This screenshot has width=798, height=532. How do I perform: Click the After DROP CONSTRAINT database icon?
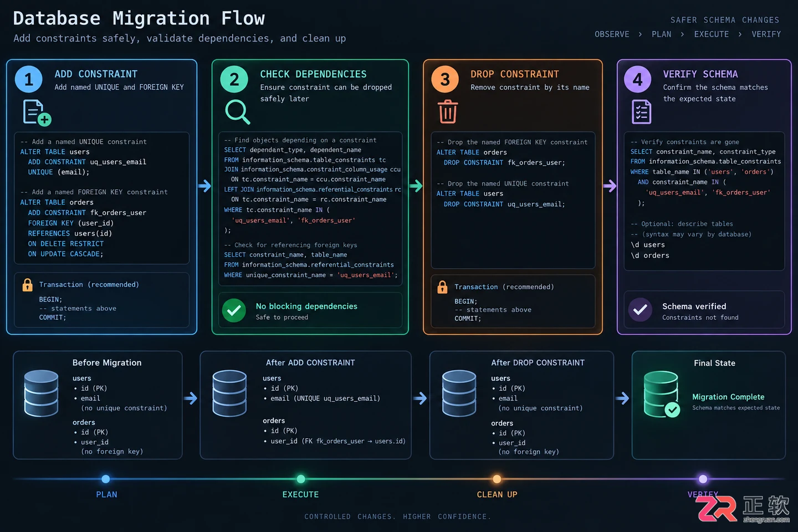tap(459, 393)
